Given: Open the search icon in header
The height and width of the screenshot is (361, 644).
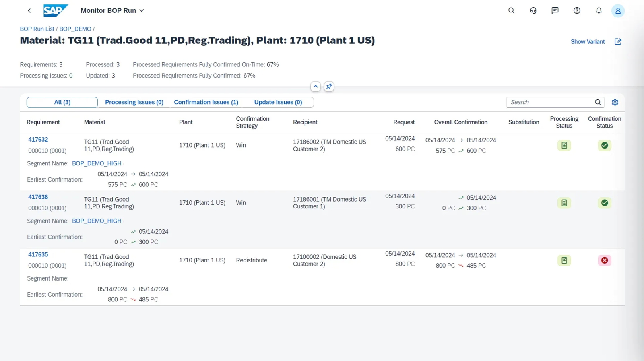Looking at the screenshot, I should [511, 11].
